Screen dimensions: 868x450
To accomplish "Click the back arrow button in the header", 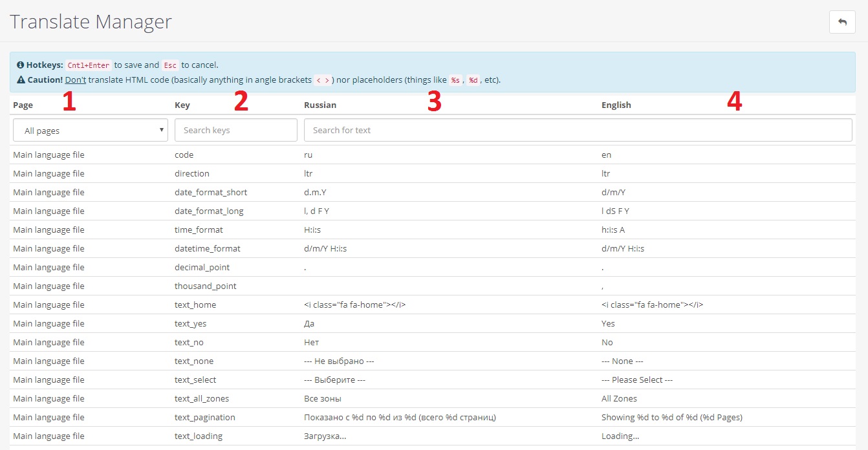I will [842, 22].
